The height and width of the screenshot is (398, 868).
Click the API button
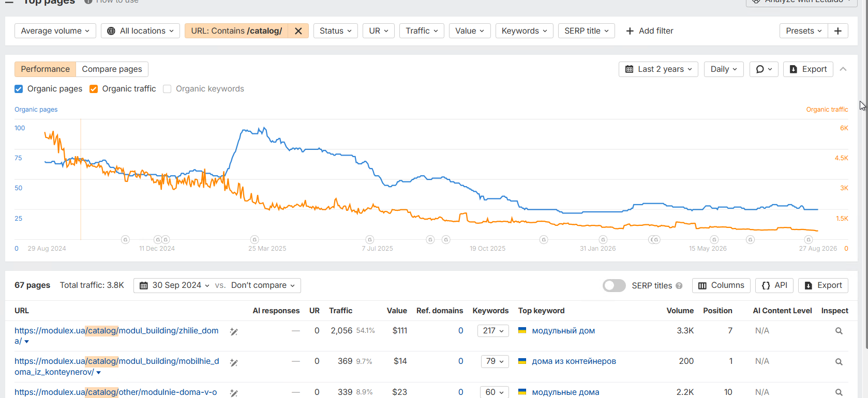[774, 285]
